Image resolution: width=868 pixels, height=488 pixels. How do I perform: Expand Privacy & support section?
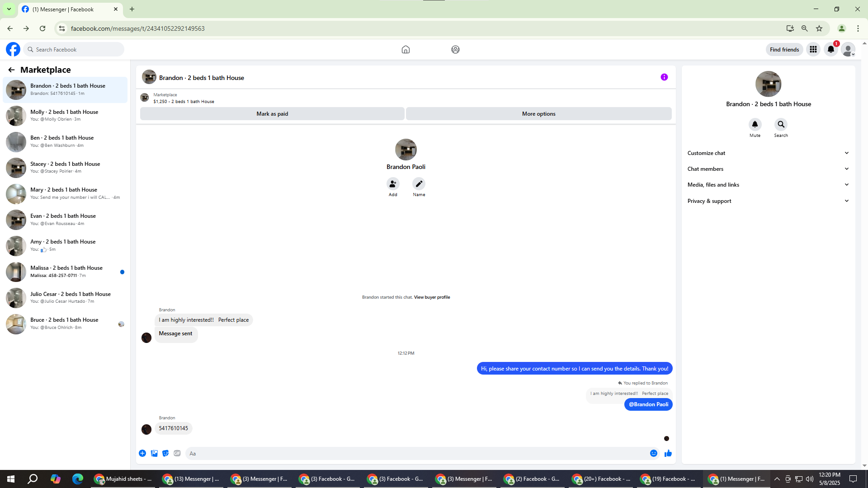pos(768,201)
